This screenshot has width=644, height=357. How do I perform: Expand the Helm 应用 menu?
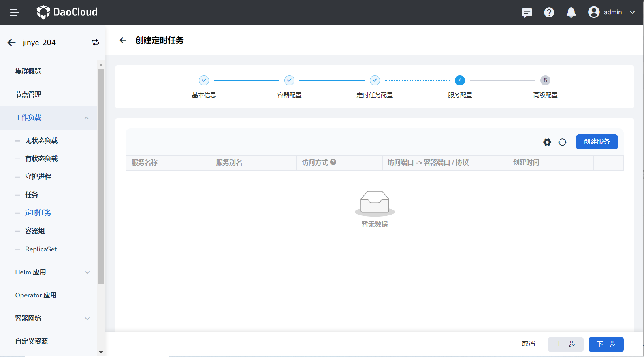pos(87,272)
